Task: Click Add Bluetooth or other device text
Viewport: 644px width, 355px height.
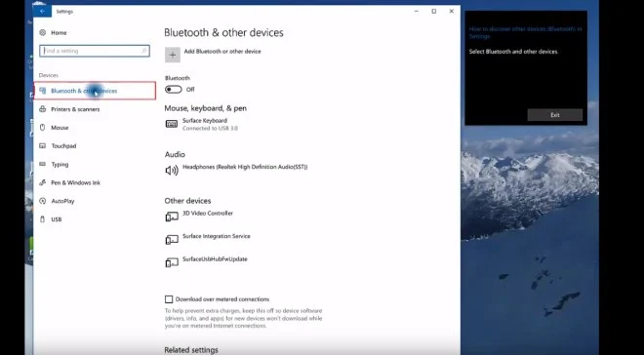Action: [x=222, y=52]
